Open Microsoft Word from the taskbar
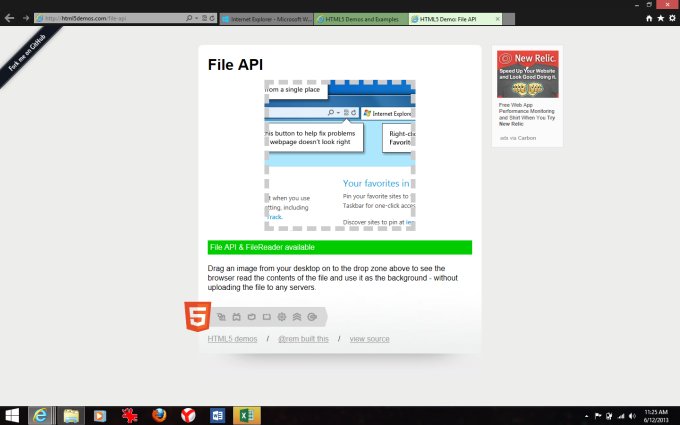Viewport: 680px width, 425px height. [218, 415]
